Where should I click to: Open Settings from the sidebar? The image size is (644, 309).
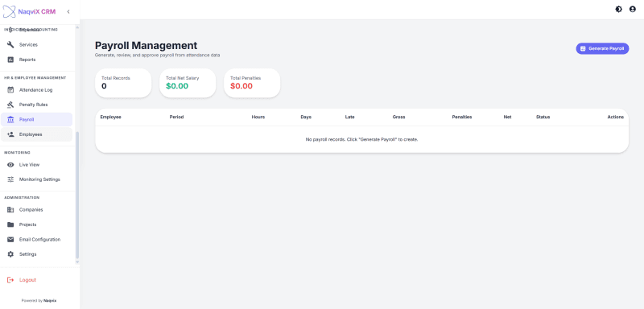(36, 254)
